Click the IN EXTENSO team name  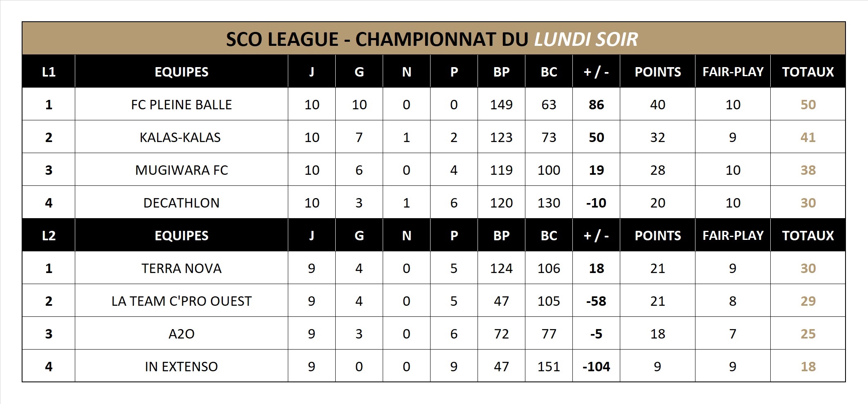(x=181, y=367)
